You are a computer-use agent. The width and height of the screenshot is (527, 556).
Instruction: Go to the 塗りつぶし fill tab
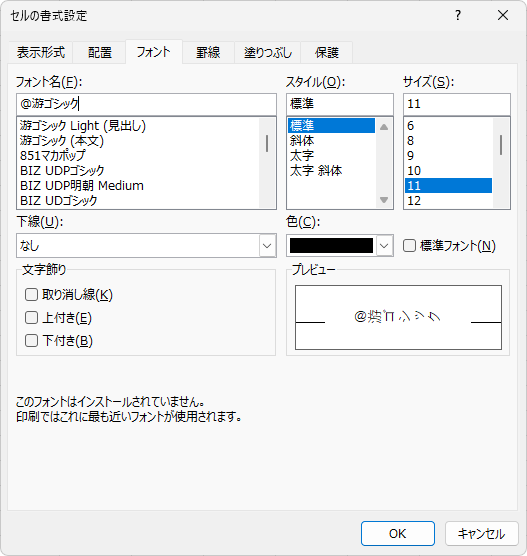[268, 52]
